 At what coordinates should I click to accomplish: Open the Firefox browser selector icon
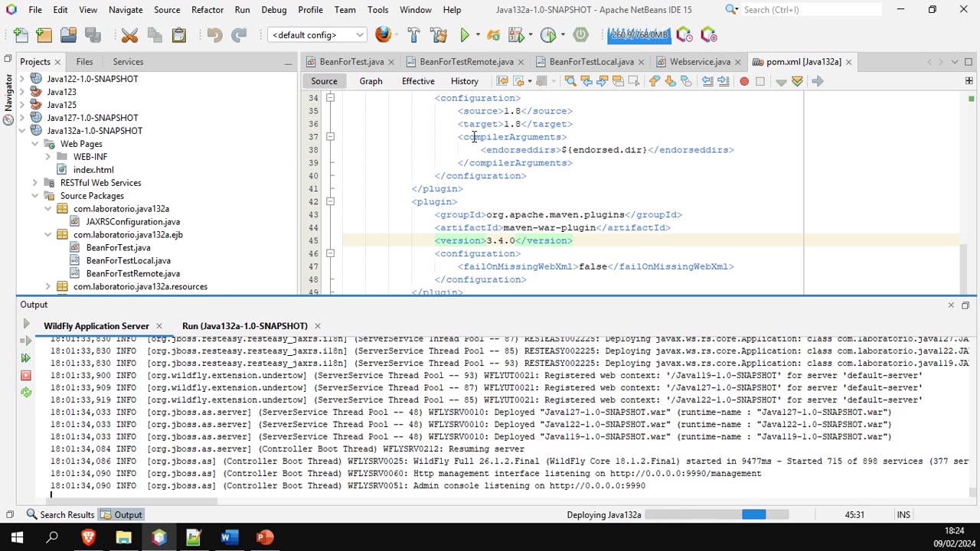click(x=384, y=35)
